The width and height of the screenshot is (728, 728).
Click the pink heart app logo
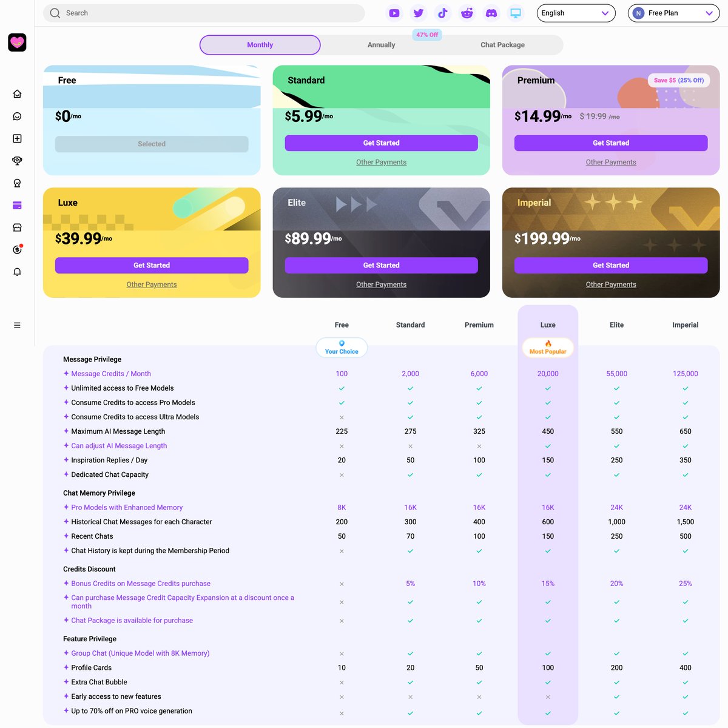(x=17, y=42)
